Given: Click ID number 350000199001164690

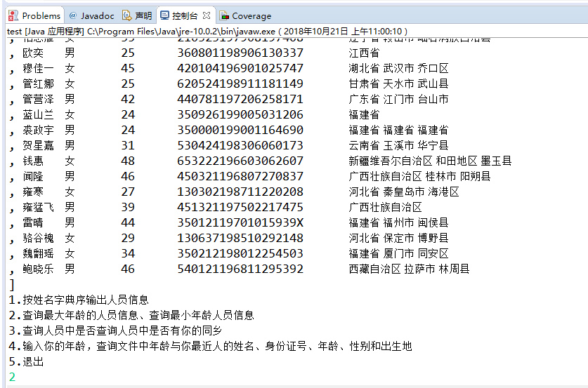Looking at the screenshot, I should [240, 130].
